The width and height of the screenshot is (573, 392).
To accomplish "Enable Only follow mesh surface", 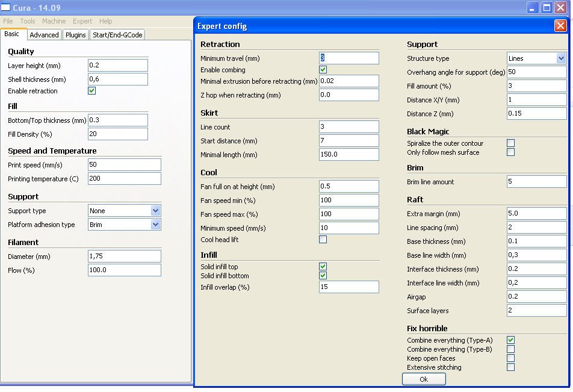I will pos(511,152).
